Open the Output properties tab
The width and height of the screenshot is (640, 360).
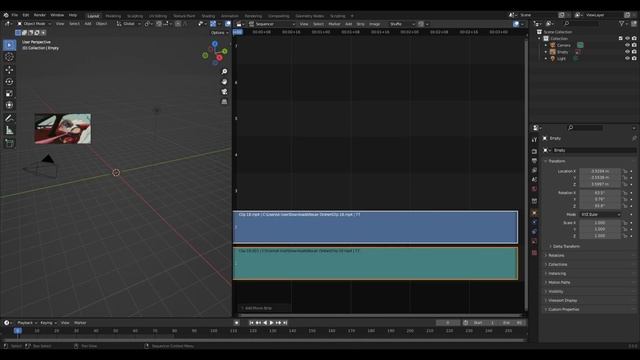point(534,161)
